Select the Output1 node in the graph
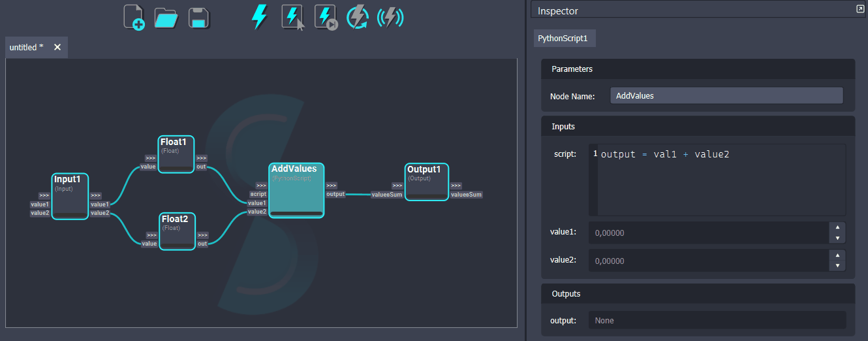The width and height of the screenshot is (868, 341). pyautogui.click(x=427, y=180)
